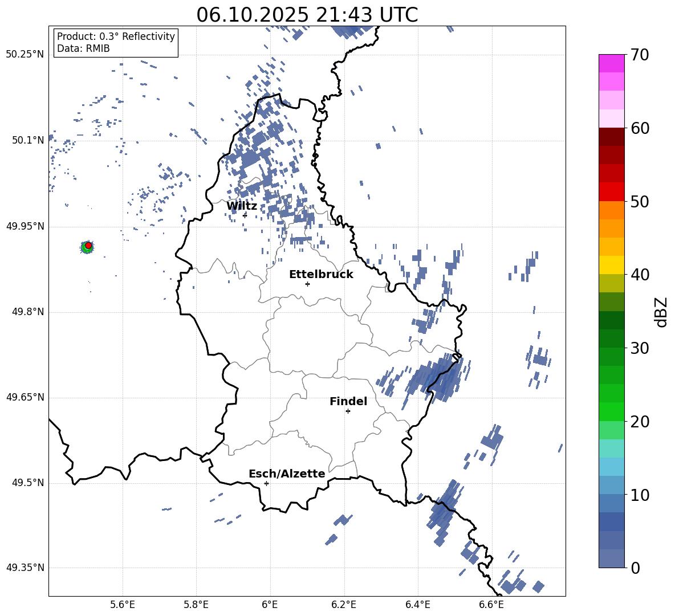Click the orange colorbar swatch just below 50
675x616 pixels.
click(611, 210)
